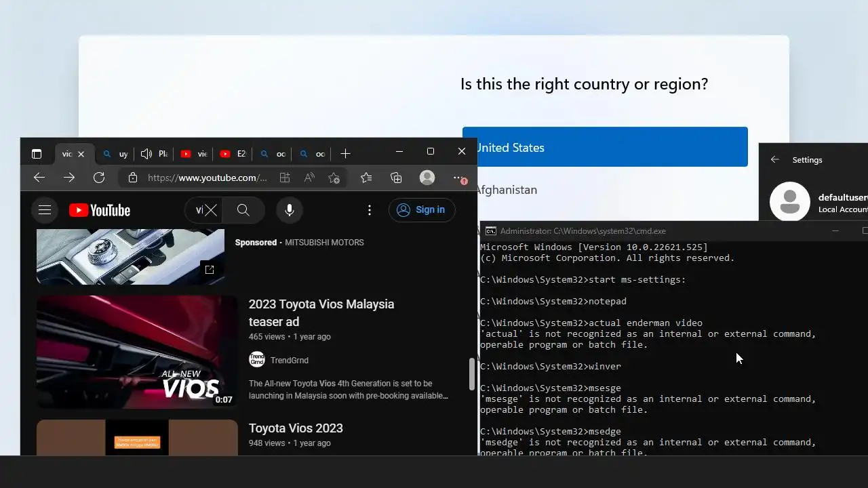Click 'actual enderman video' command line in cmd
The image size is (868, 488).
[591, 323]
